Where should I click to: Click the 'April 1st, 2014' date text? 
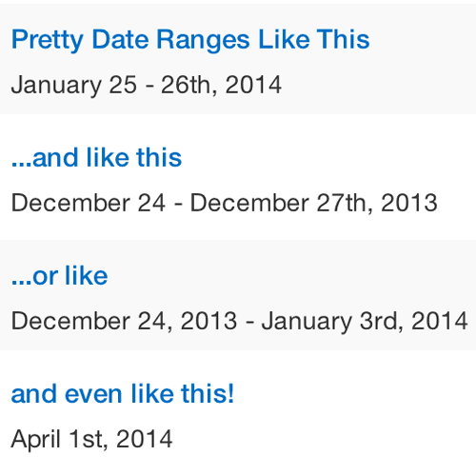point(91,440)
